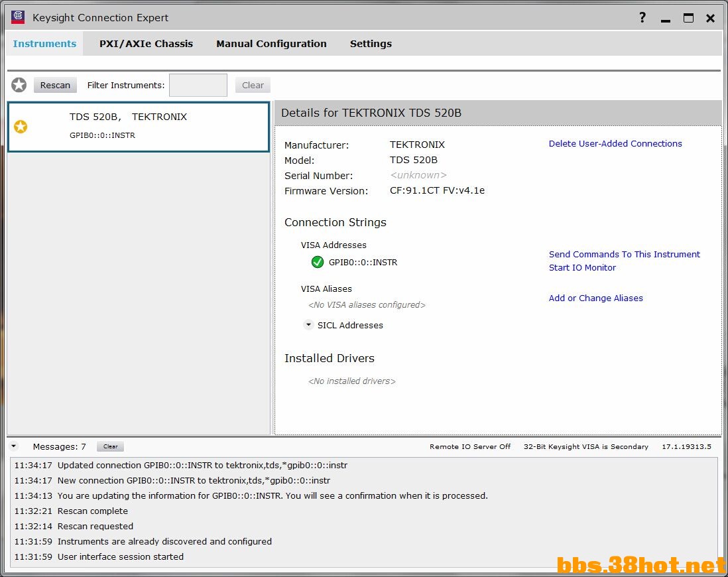Toggle the favorites filter star icon
The image size is (728, 577).
pyautogui.click(x=19, y=85)
